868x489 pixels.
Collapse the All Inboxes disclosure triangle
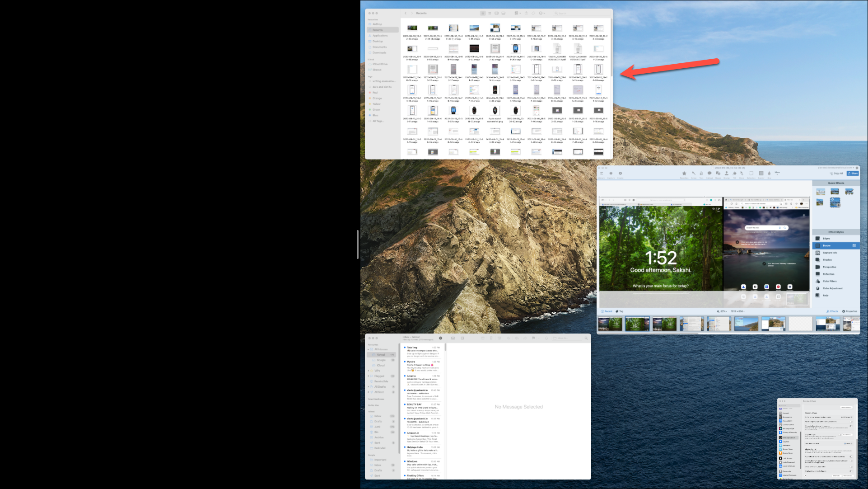(369, 349)
